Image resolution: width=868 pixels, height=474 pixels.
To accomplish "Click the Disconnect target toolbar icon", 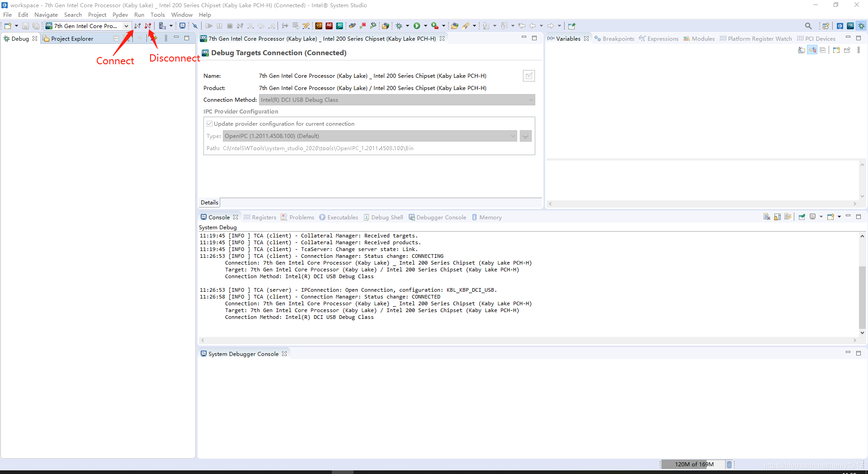I will point(148,26).
